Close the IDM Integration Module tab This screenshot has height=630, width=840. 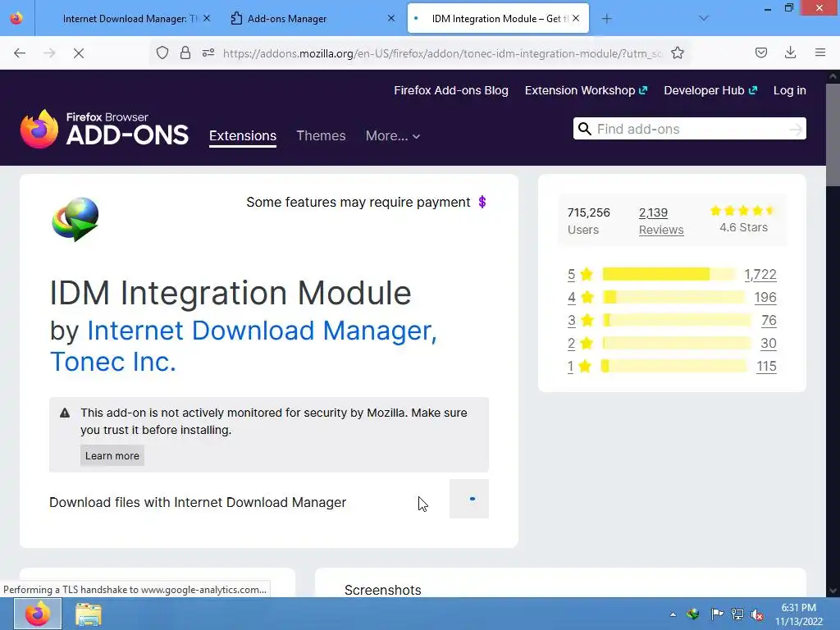tap(576, 18)
